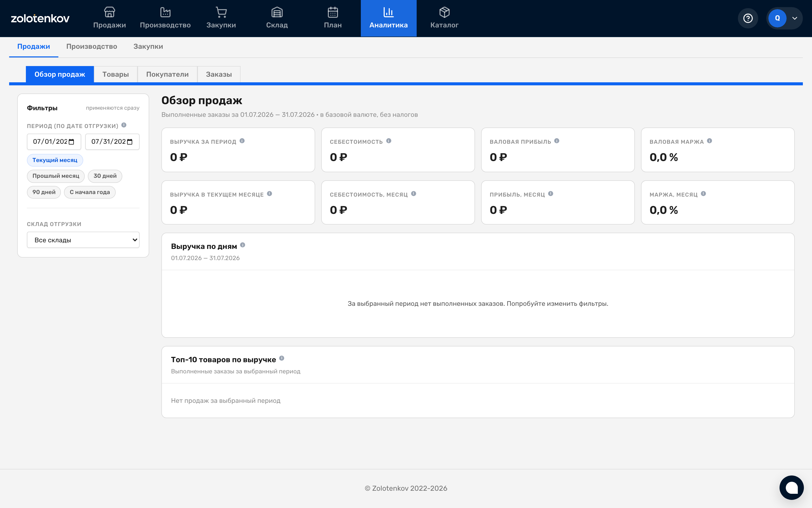
Task: Select the Обзор продаж tab
Action: [60, 74]
